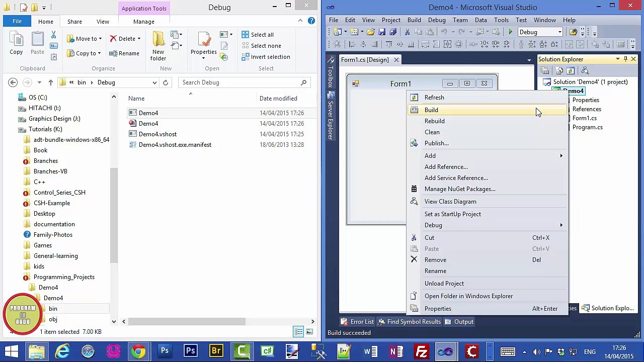Open the Error List panel tab
The height and width of the screenshot is (362, 644).
(357, 322)
